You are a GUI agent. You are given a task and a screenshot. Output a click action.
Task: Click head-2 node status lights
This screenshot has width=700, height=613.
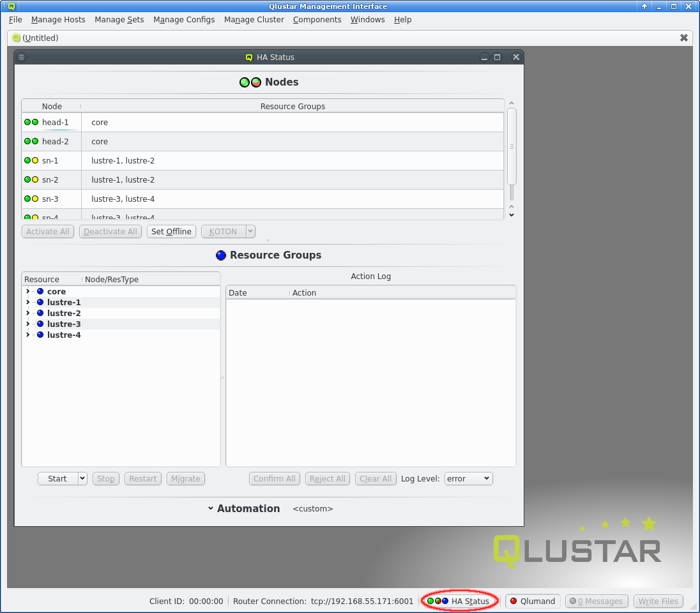click(x=31, y=142)
